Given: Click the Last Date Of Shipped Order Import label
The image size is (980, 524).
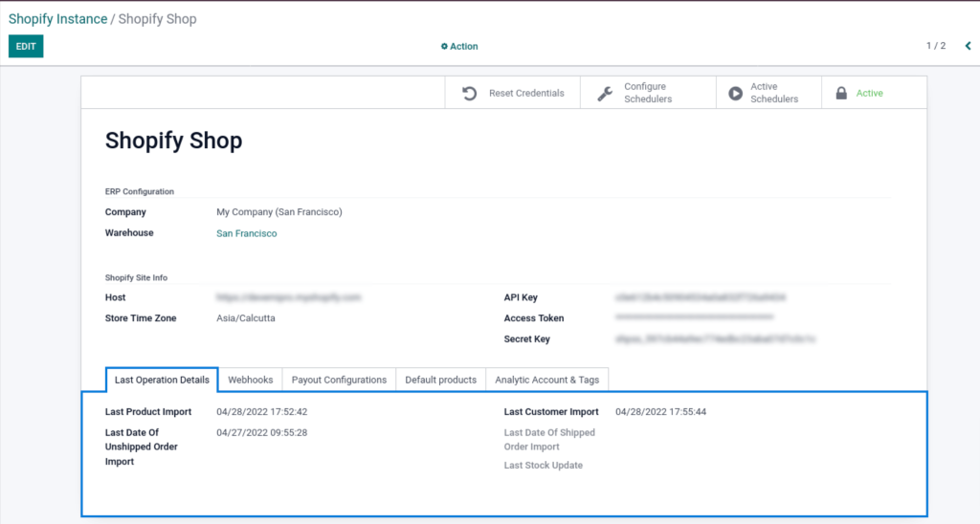Looking at the screenshot, I should pyautogui.click(x=549, y=440).
